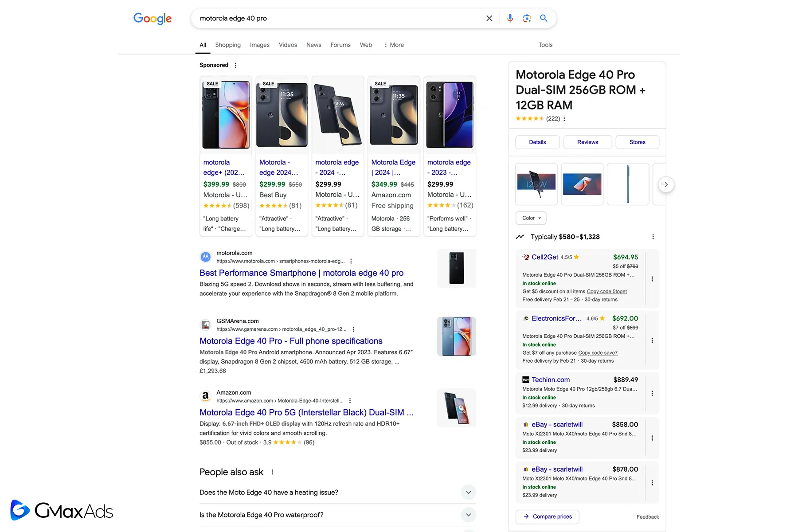Viewport: 798px width, 532px height.
Task: Clear the search query with the X icon
Action: point(489,18)
